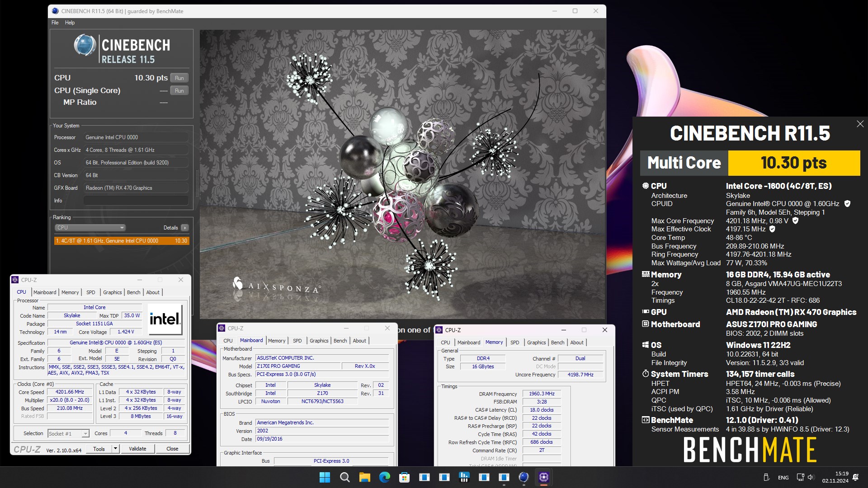The width and height of the screenshot is (868, 488).
Task: Click the verified shield beside CPUID value
Action: coord(847,204)
